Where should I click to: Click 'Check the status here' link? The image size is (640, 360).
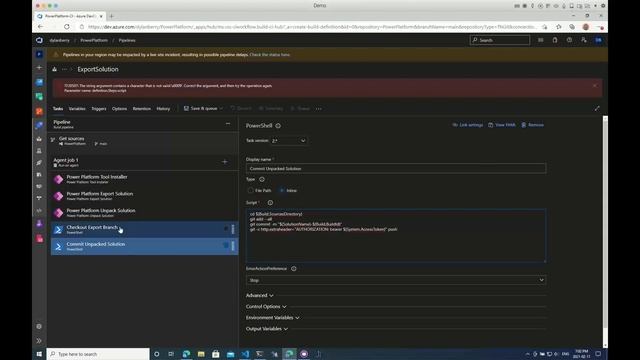tap(270, 54)
